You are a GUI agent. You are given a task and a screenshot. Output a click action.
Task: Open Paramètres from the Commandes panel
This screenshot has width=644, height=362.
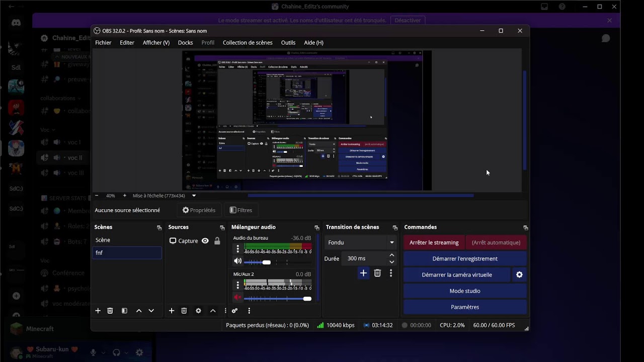point(465,307)
